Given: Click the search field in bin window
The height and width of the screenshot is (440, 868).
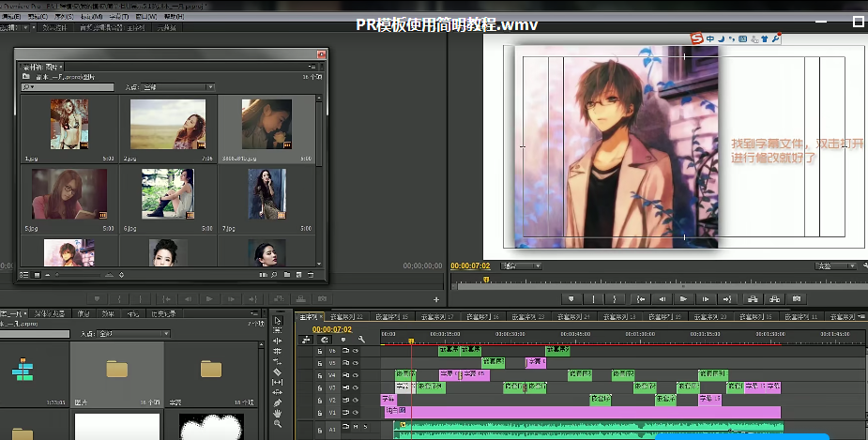Looking at the screenshot, I should (68, 87).
